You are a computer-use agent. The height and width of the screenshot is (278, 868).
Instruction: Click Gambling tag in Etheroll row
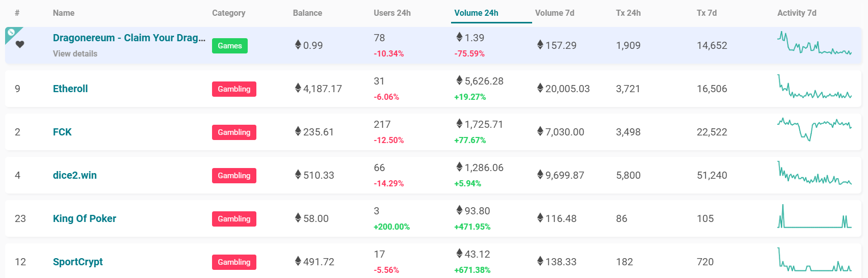pos(234,89)
